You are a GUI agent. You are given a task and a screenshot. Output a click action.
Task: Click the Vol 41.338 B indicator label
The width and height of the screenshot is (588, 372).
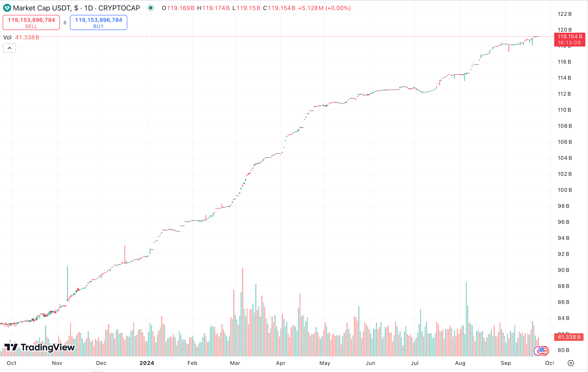click(21, 37)
